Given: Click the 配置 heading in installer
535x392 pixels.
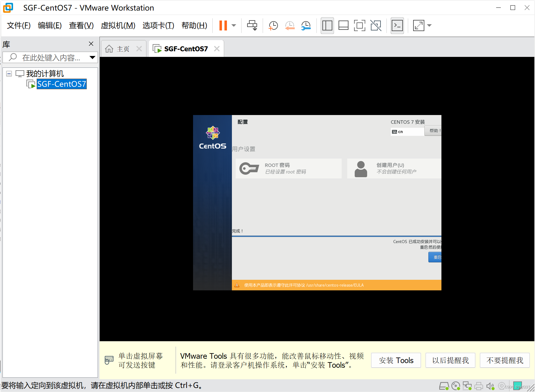Looking at the screenshot, I should tap(242, 122).
